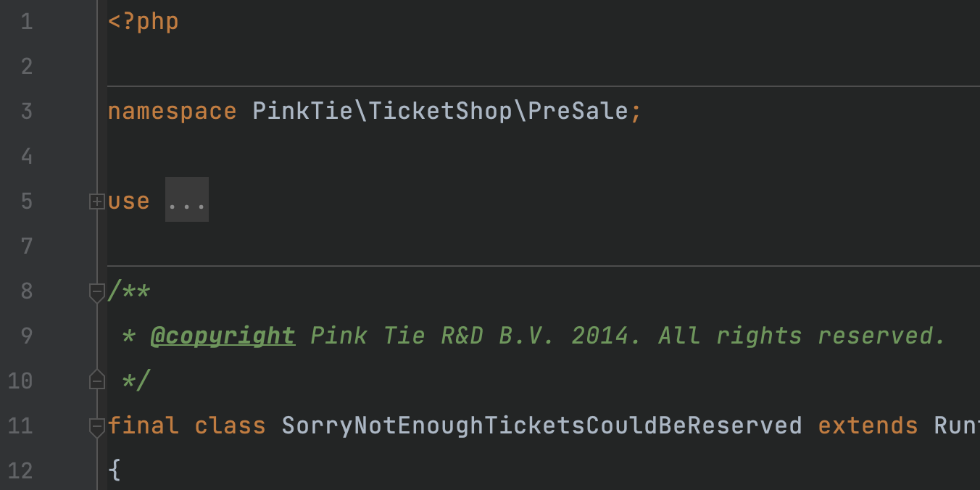This screenshot has height=490, width=980.
Task: Click the PinkTie\TicketShop\PreSale namespace path
Action: [x=439, y=112]
